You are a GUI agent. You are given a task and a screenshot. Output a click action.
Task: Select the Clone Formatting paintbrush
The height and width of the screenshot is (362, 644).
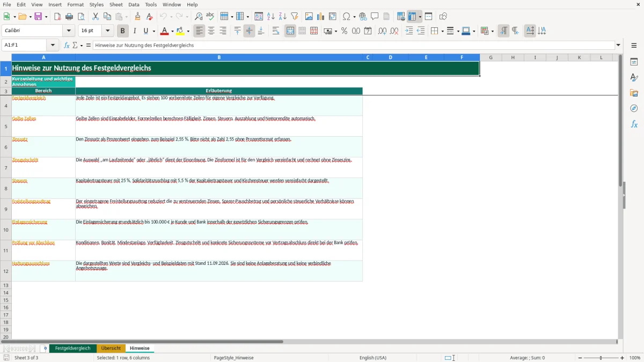[x=137, y=17]
